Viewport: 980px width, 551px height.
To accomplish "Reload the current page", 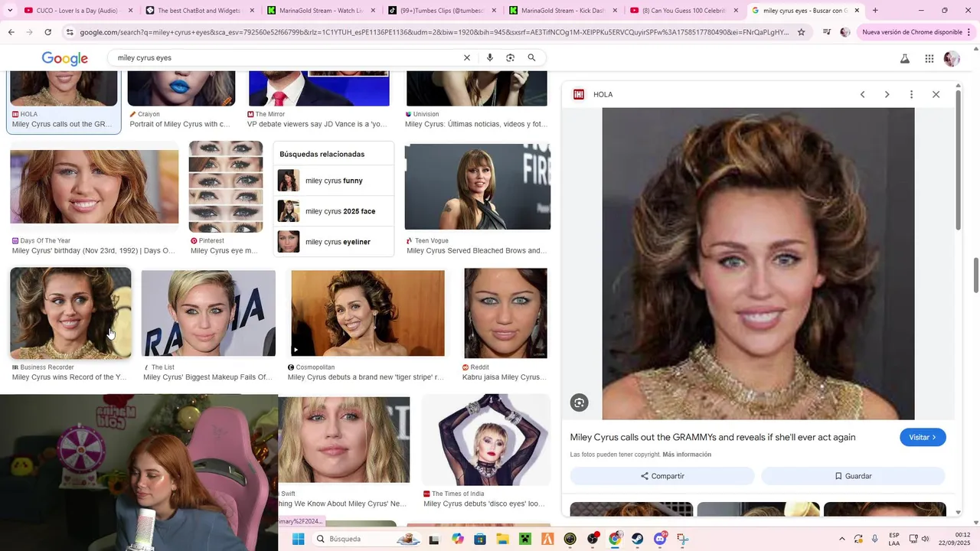I will click(47, 32).
